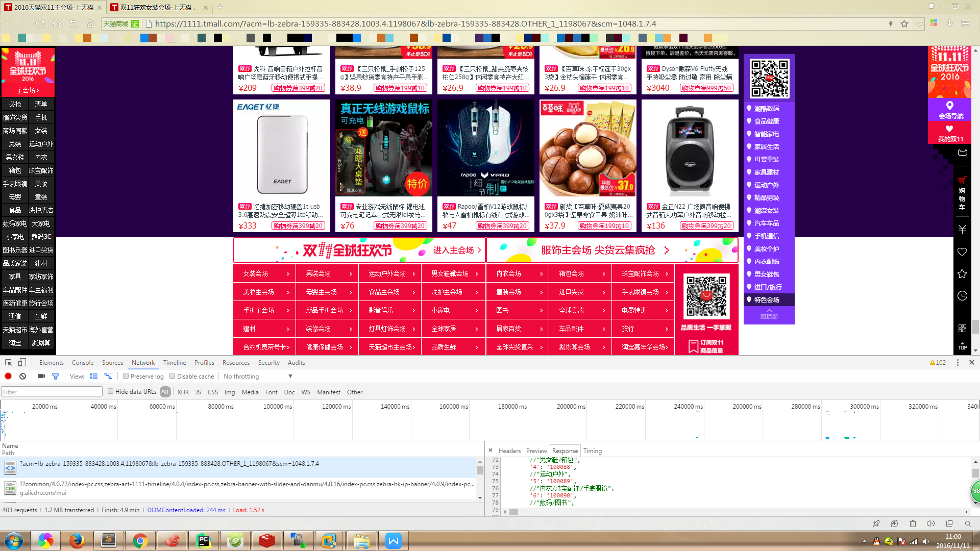Open the browser's bottom trash icon
The image size is (980, 551).
(913, 524)
